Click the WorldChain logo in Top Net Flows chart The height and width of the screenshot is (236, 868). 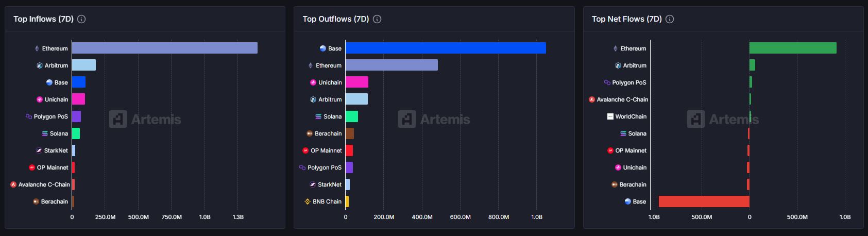click(610, 116)
